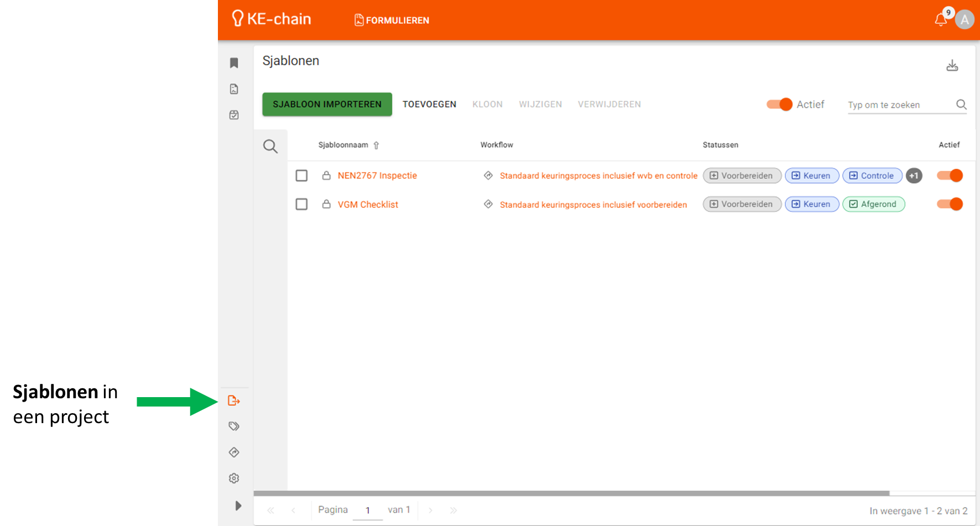Open the export forms sidebar icon
Screen dimensions: 980x526
pyautogui.click(x=234, y=400)
